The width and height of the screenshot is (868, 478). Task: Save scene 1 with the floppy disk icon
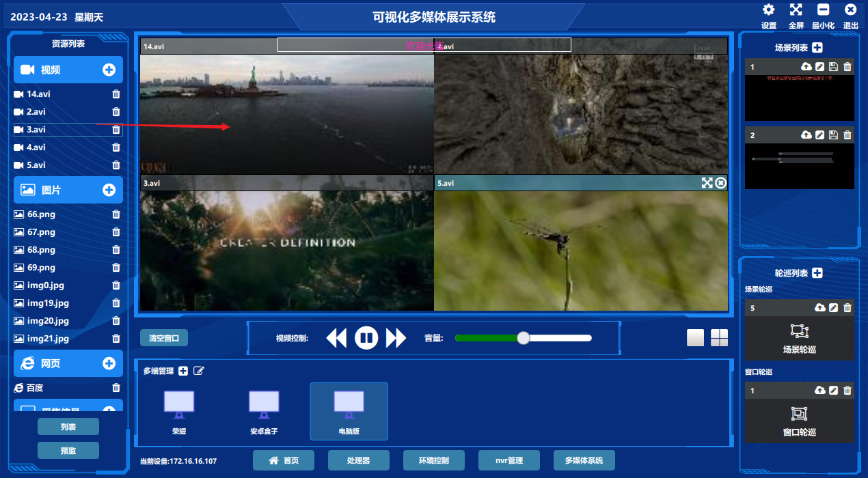(833, 67)
